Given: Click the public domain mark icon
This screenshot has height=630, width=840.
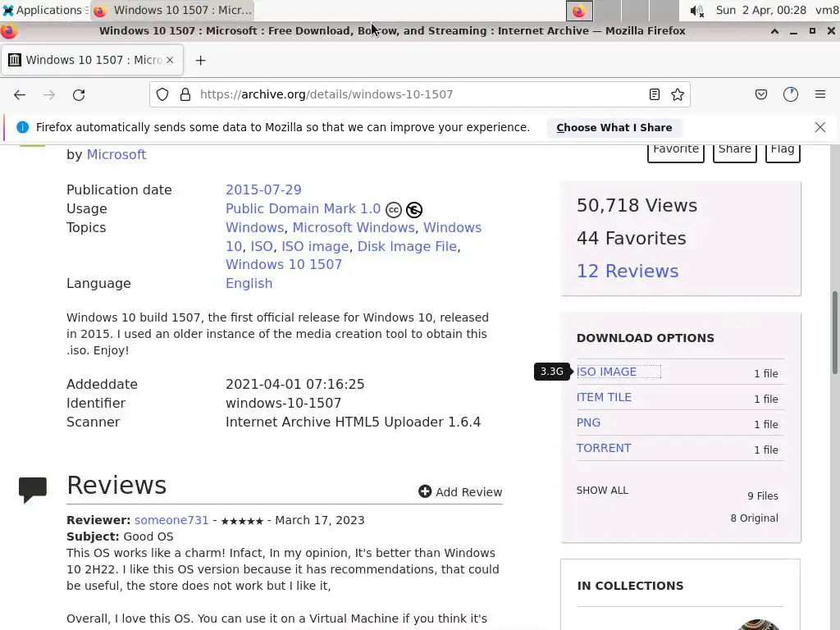Looking at the screenshot, I should pos(414,210).
